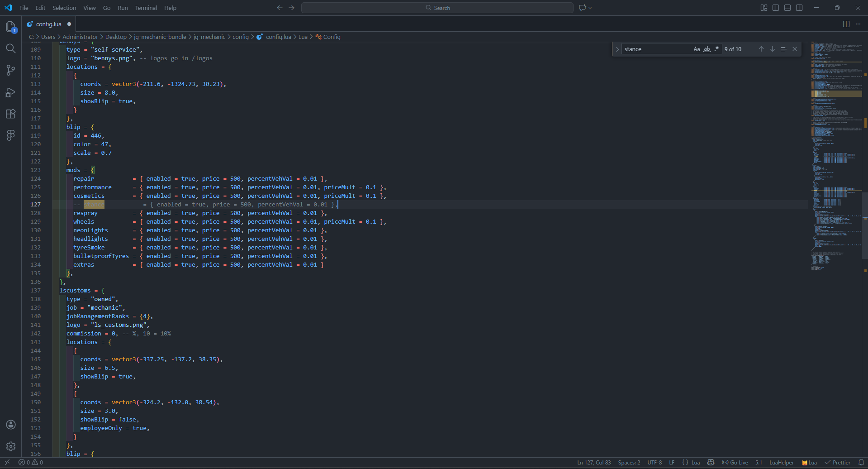This screenshot has height=469, width=868.
Task: Select the config.lua editor tab
Action: point(48,24)
